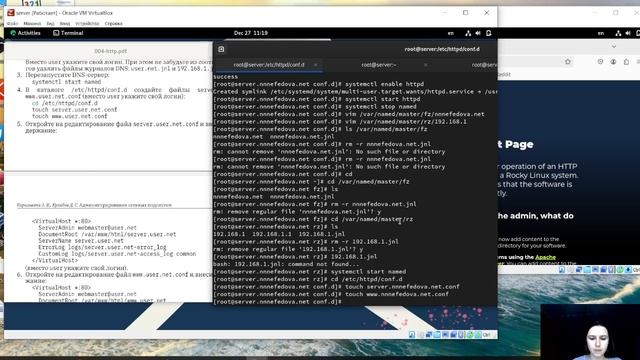Click the extensions icon in background Firefox toolbar
Viewport: 640px width, 360px height.
(626, 62)
